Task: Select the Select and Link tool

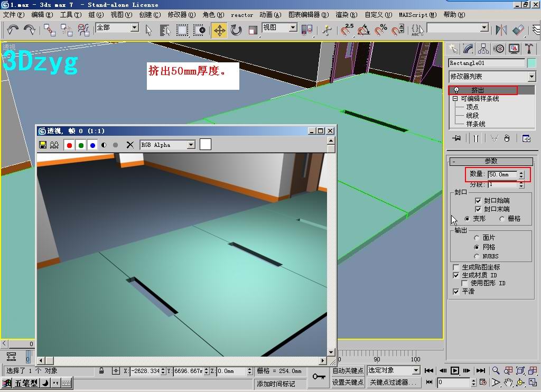Action: (x=49, y=30)
